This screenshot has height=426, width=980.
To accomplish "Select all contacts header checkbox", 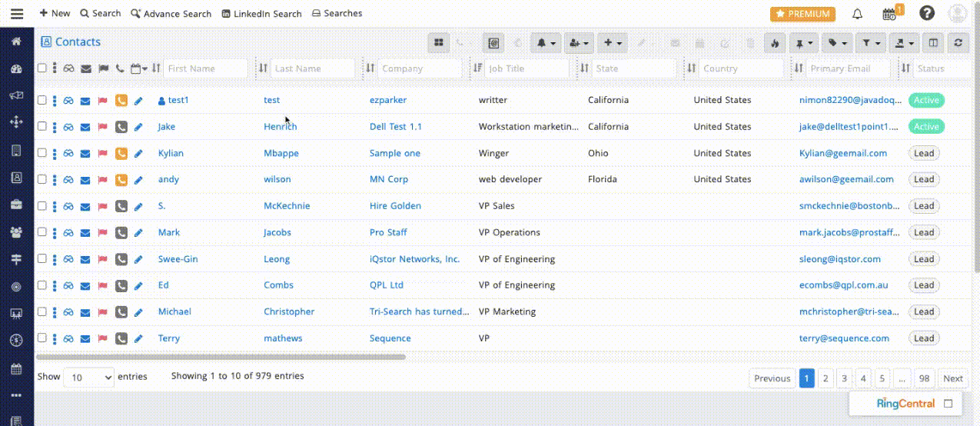I will click(42, 68).
